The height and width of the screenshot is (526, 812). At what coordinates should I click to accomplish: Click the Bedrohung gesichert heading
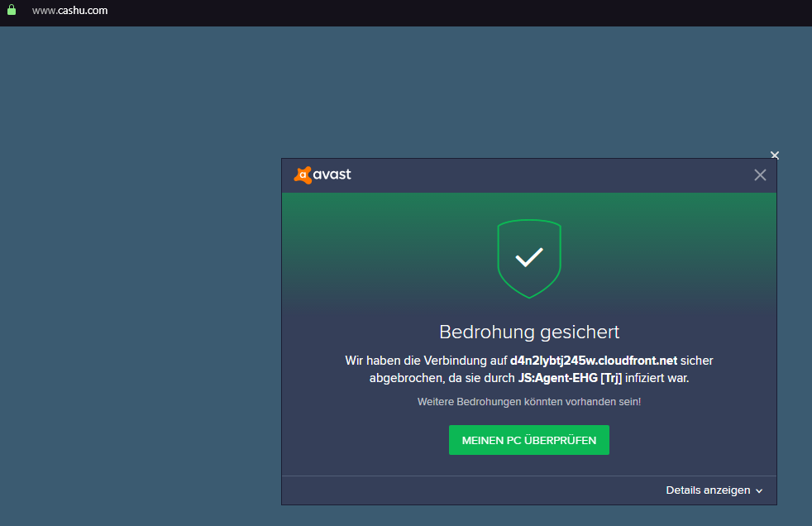(528, 332)
